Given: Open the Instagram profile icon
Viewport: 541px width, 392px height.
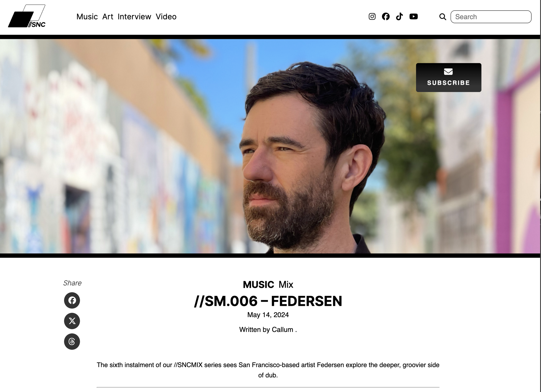Looking at the screenshot, I should (372, 16).
